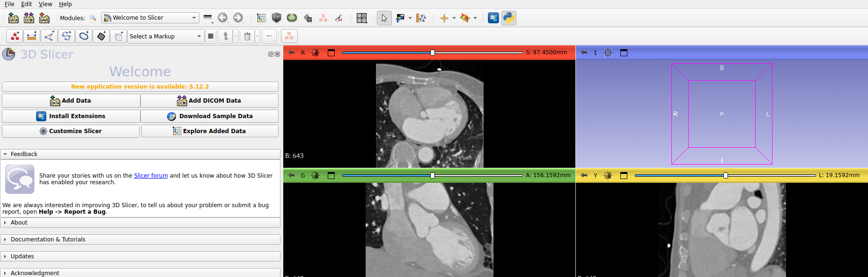Open the view layout selector icon
The image size is (868, 277).
[362, 18]
